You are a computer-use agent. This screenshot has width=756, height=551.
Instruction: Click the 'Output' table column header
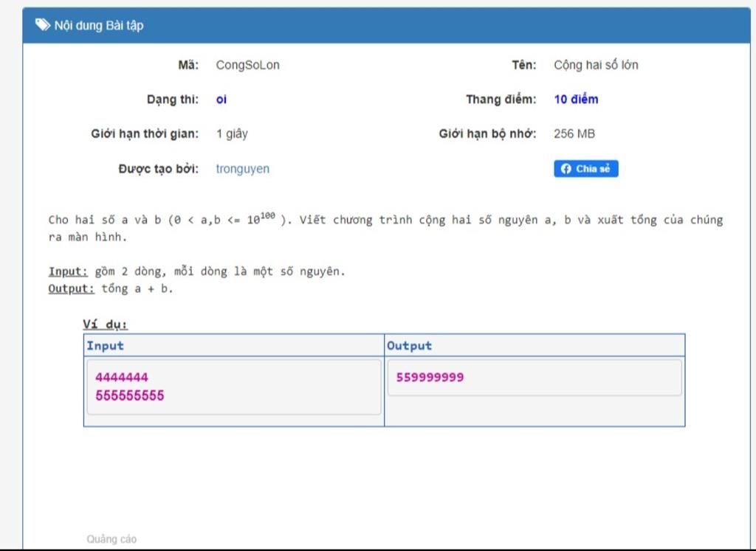(x=409, y=345)
